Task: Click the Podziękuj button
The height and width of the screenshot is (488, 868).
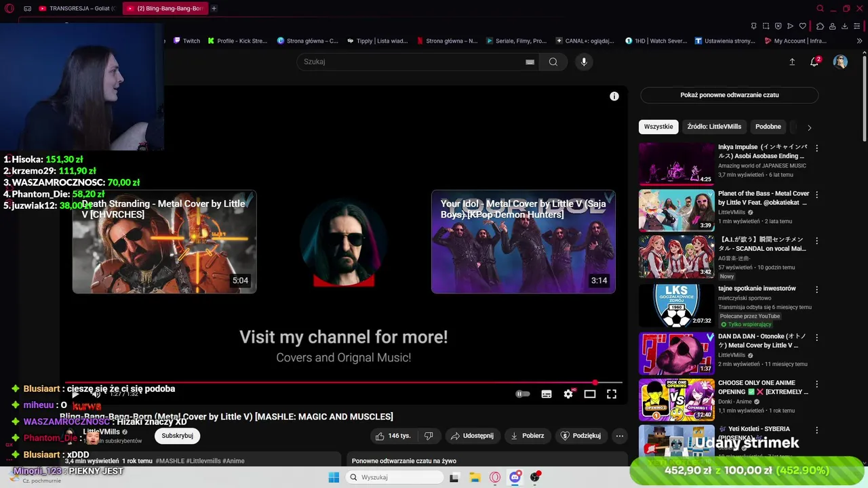Action: click(580, 436)
